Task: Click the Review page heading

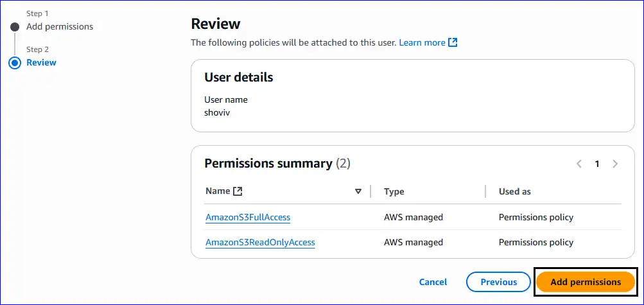Action: click(216, 23)
